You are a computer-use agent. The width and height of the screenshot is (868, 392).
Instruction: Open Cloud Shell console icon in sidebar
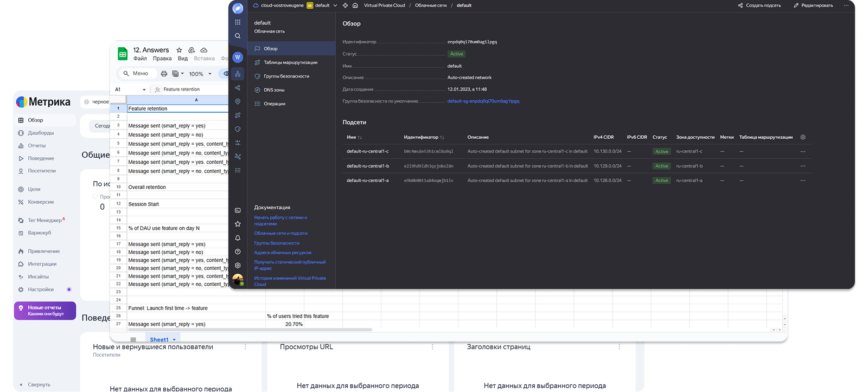click(238, 210)
